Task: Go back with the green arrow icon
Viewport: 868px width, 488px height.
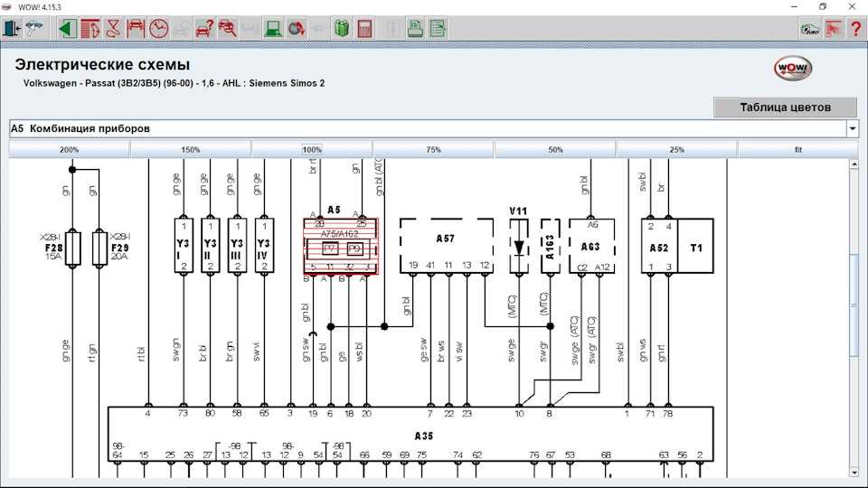Action: 67,28
